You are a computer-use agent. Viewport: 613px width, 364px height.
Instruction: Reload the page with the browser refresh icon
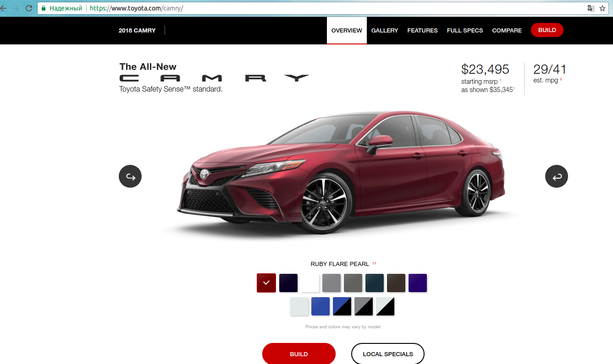click(x=29, y=8)
